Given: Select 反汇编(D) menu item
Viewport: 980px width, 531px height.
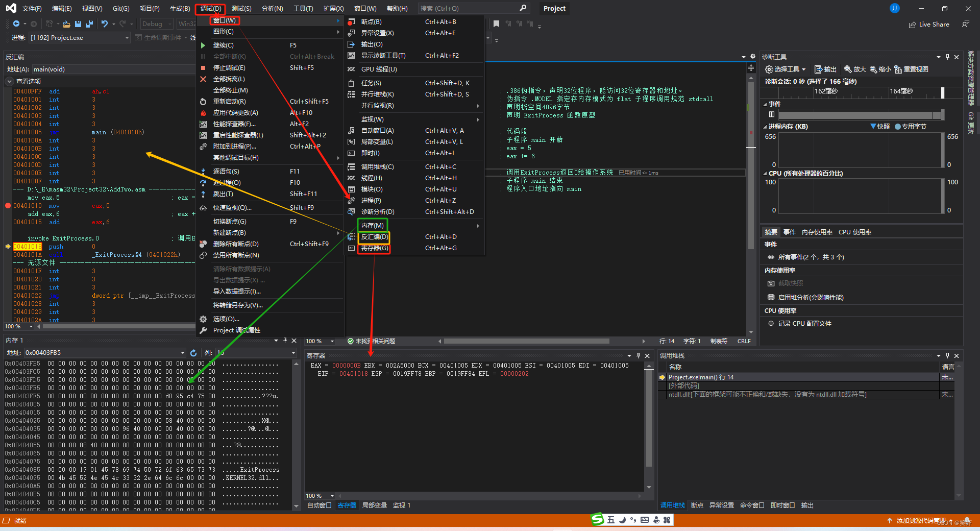Looking at the screenshot, I should pos(414,237).
